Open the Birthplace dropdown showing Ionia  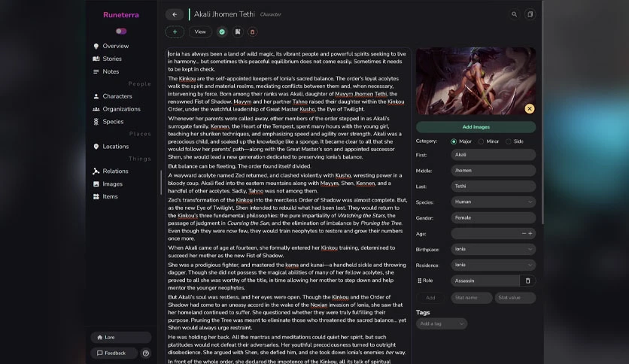493,249
